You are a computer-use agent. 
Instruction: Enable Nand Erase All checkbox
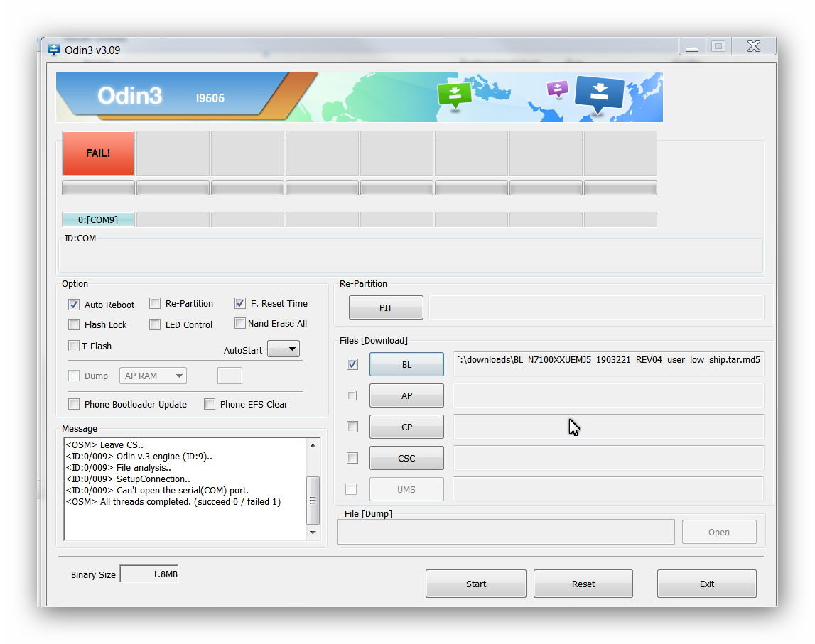[240, 323]
